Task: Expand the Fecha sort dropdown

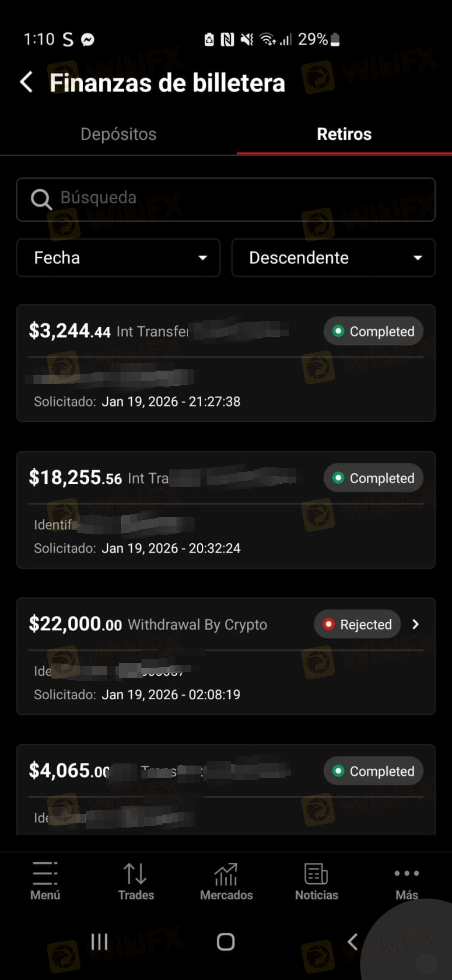Action: click(118, 258)
